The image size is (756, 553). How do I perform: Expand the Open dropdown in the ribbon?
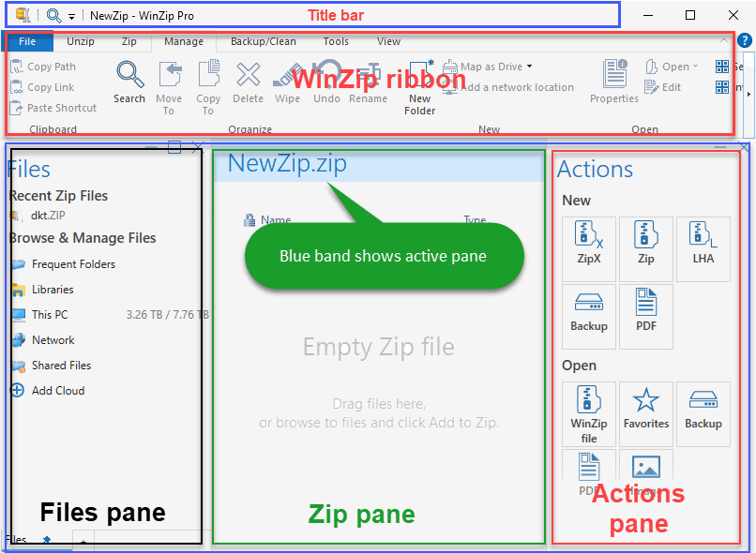[x=695, y=67]
